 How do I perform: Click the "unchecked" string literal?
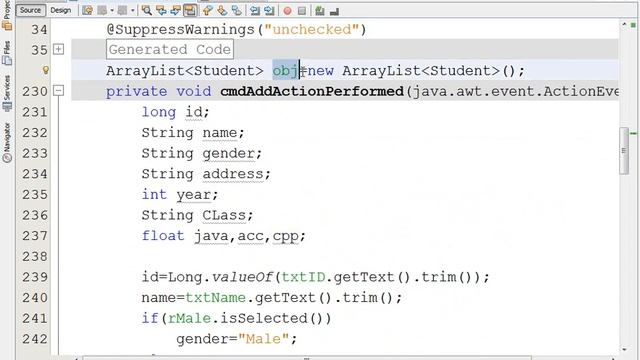[x=312, y=29]
